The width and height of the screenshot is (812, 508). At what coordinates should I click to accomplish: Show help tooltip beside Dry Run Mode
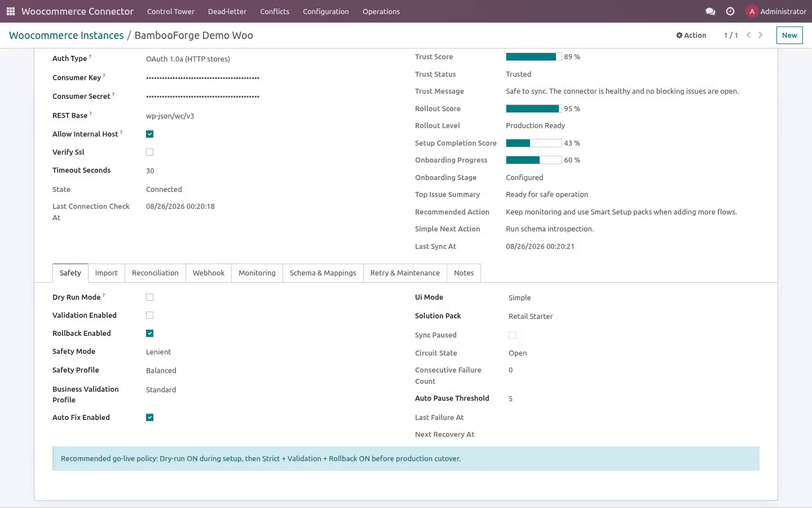coord(104,295)
